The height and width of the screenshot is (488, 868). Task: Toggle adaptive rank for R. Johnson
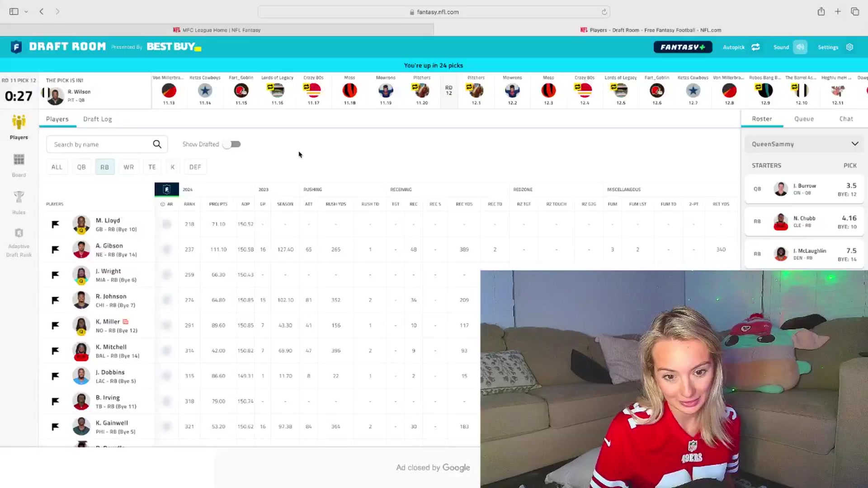click(167, 300)
